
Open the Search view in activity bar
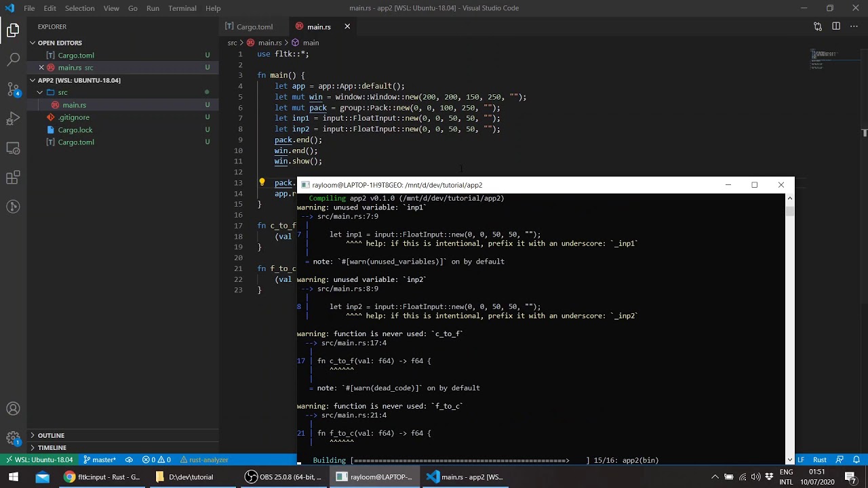pos(13,60)
